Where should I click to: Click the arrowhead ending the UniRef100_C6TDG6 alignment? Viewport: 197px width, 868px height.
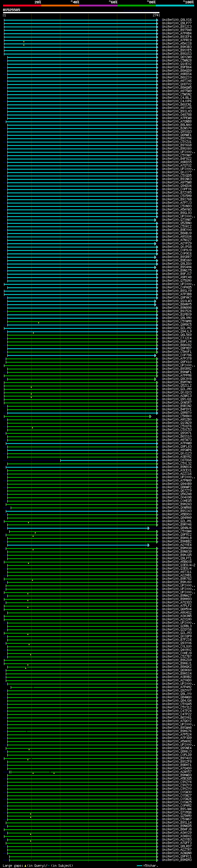[x=157, y=460]
